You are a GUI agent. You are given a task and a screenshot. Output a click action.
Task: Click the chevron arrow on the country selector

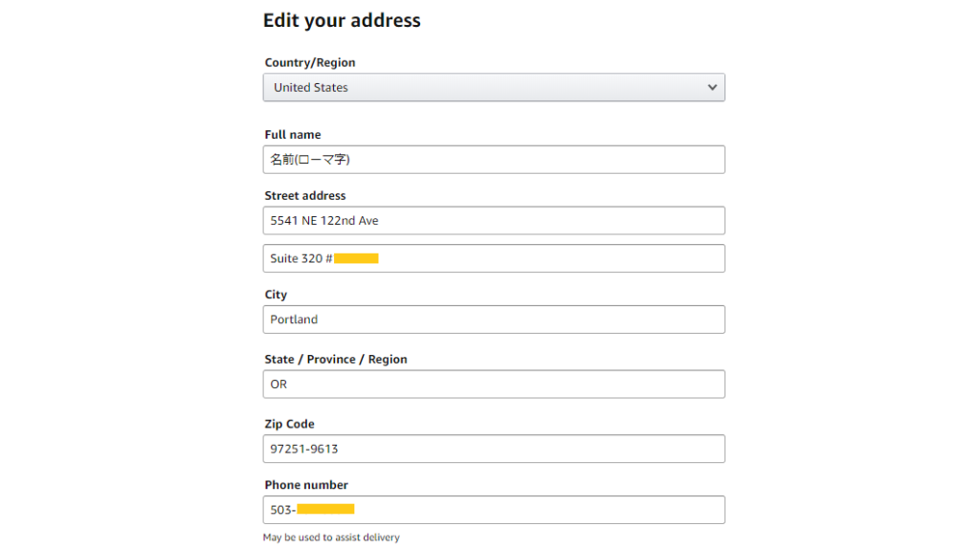(x=712, y=87)
